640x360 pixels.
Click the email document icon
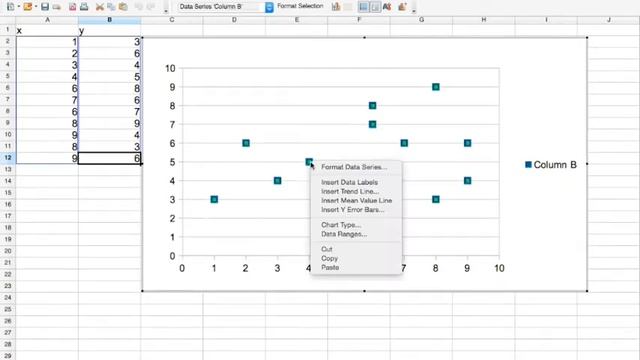click(x=57, y=7)
